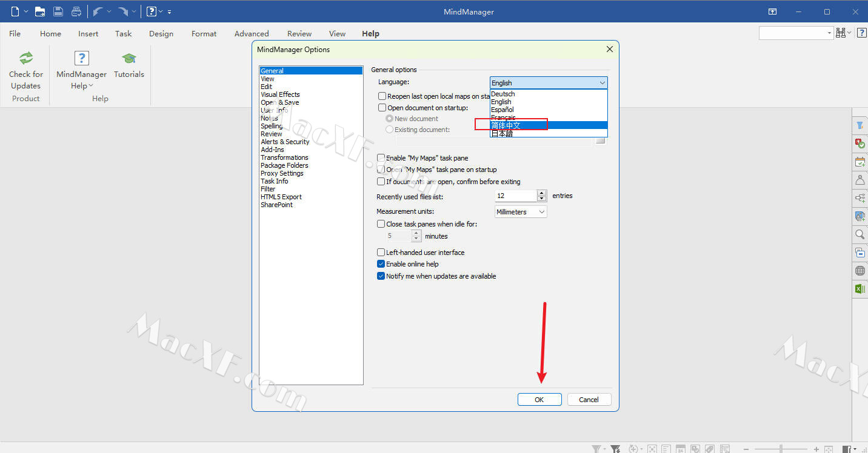Image resolution: width=868 pixels, height=453 pixels.
Task: Select 日本語 in the language list
Action: 549,133
